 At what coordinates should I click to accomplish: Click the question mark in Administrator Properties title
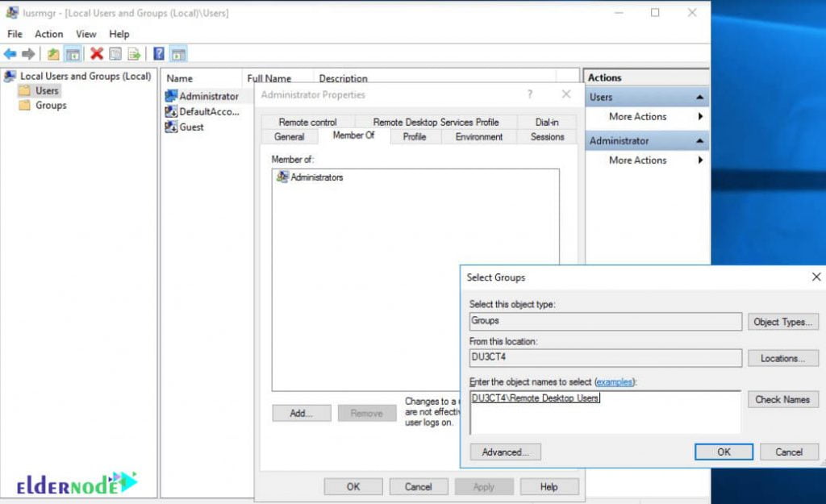point(530,94)
